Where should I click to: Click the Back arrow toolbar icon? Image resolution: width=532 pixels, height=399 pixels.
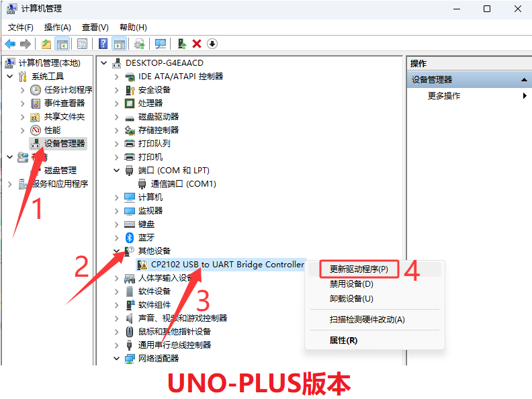[11, 44]
